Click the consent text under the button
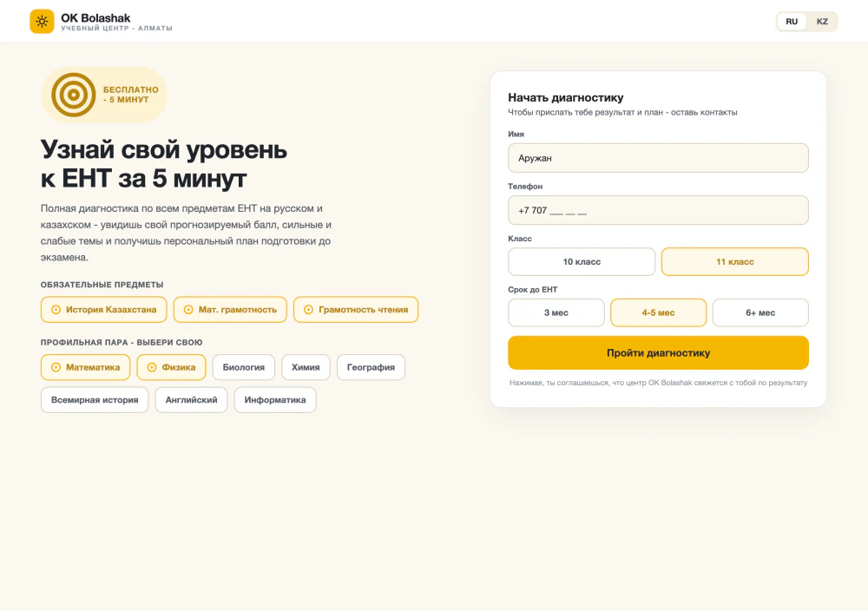 (658, 383)
